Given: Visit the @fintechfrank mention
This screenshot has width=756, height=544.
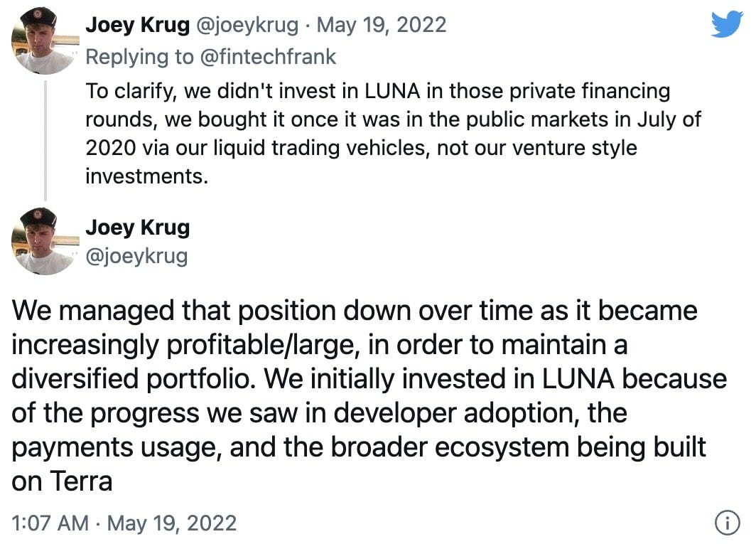Looking at the screenshot, I should pos(268,57).
